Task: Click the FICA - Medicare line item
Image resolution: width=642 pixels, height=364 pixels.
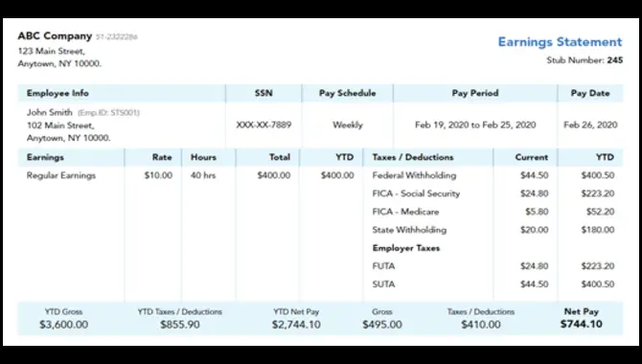Action: [x=405, y=212]
